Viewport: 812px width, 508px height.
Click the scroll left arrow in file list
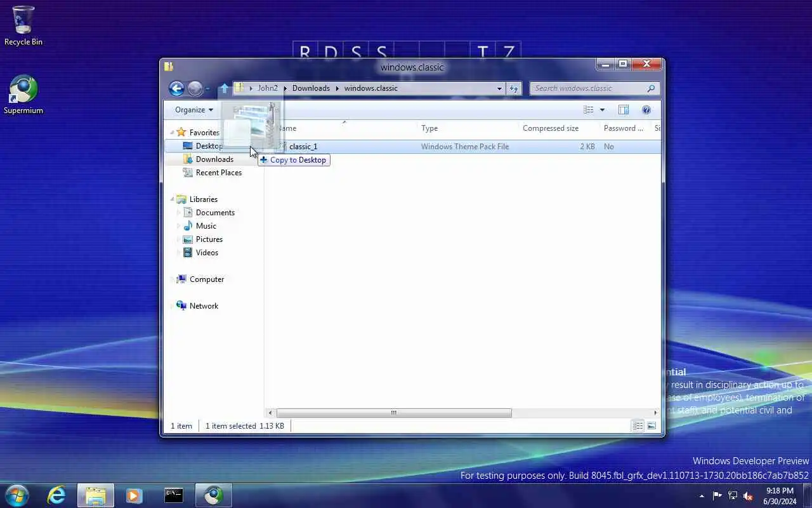[x=271, y=413]
